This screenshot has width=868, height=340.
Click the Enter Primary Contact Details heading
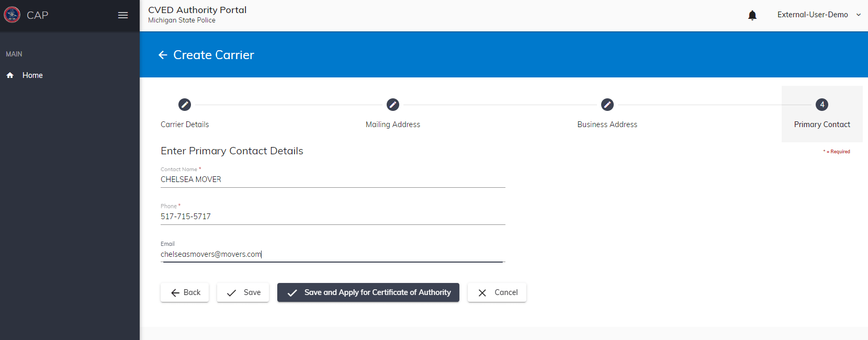(232, 151)
